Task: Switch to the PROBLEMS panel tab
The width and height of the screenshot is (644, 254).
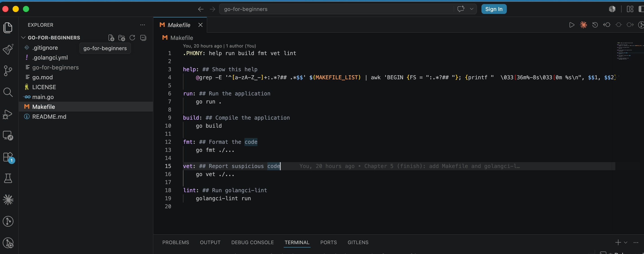Action: coord(176,243)
